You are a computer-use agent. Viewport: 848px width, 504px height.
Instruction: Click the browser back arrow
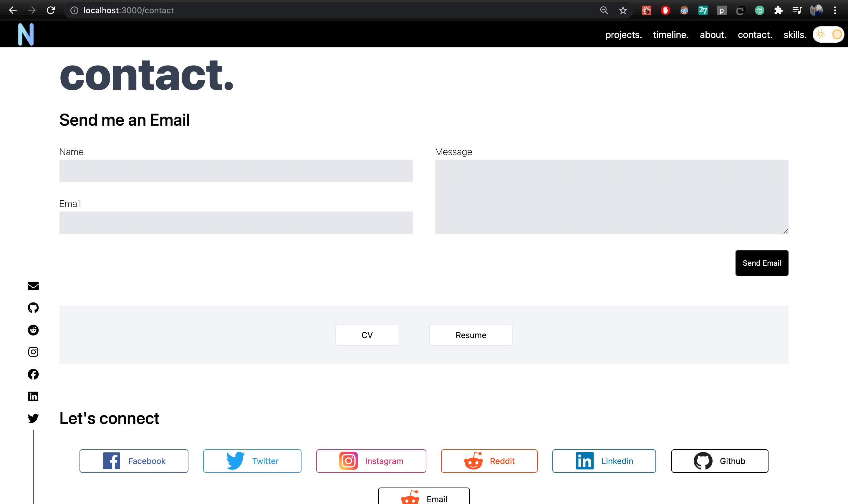click(x=13, y=10)
